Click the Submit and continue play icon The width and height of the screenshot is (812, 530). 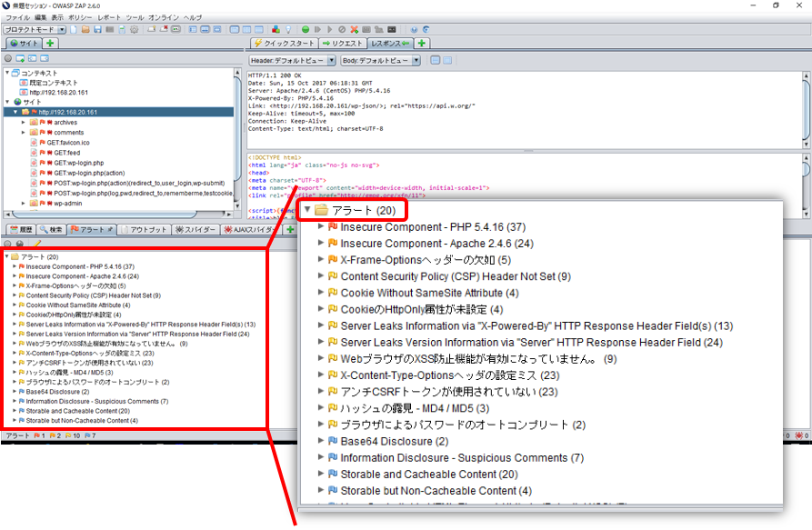point(330,29)
